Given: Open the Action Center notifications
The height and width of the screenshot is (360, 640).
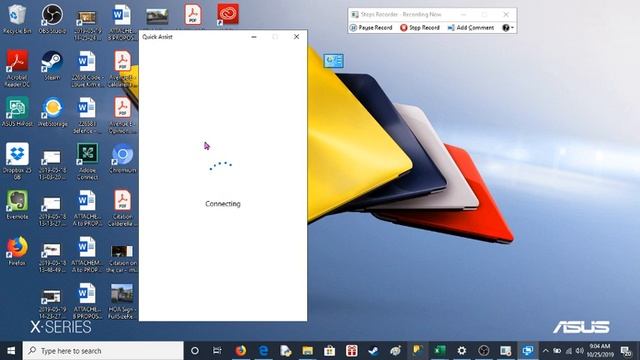Looking at the screenshot, I should 626,351.
